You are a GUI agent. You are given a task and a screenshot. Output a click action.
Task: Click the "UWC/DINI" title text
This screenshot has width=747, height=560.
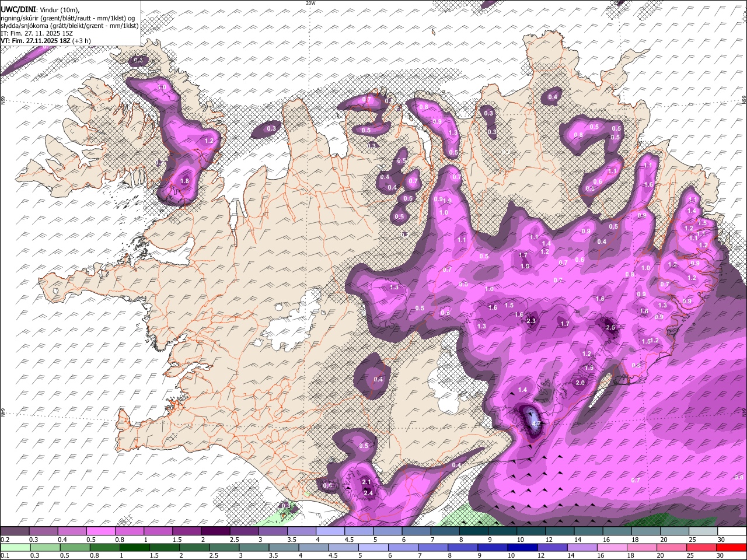tap(18, 9)
